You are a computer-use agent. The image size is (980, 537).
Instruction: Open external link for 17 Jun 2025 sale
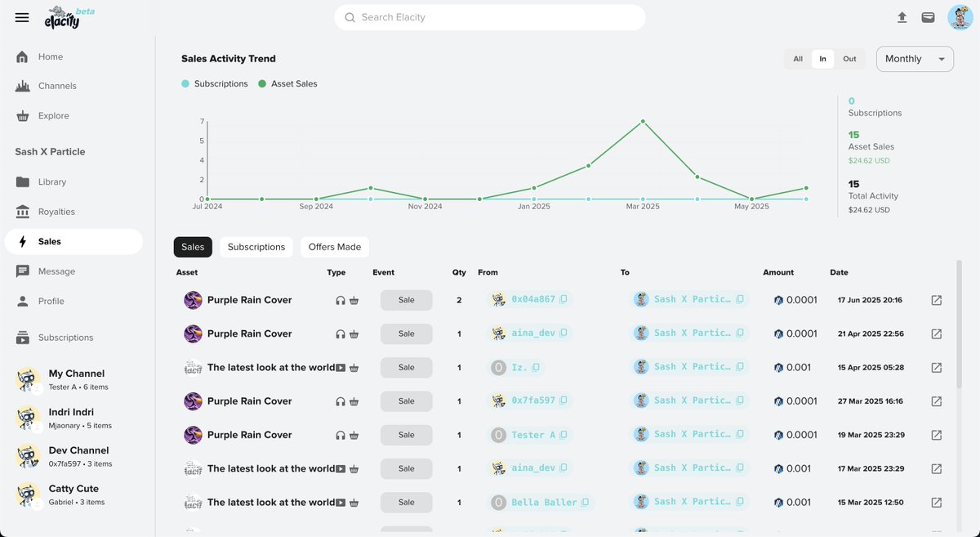coord(937,300)
